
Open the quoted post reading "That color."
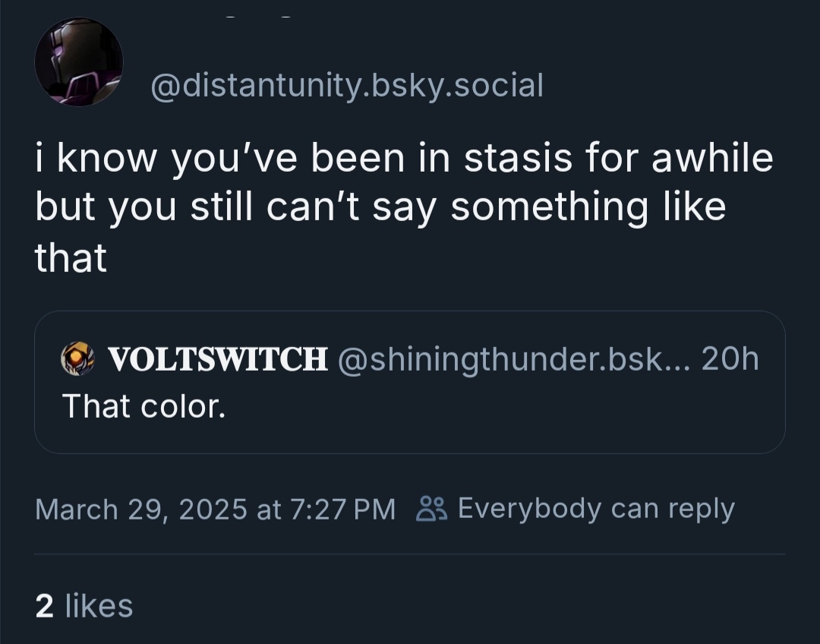143,406
